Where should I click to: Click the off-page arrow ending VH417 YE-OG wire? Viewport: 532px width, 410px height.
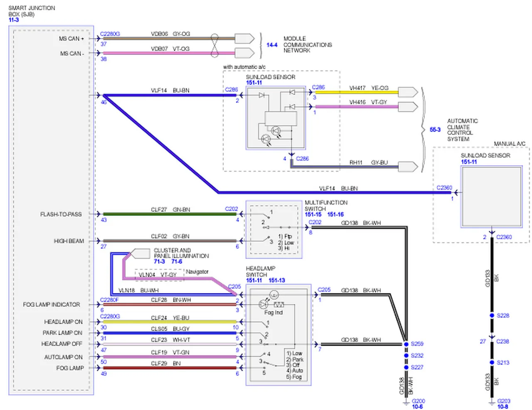point(408,92)
